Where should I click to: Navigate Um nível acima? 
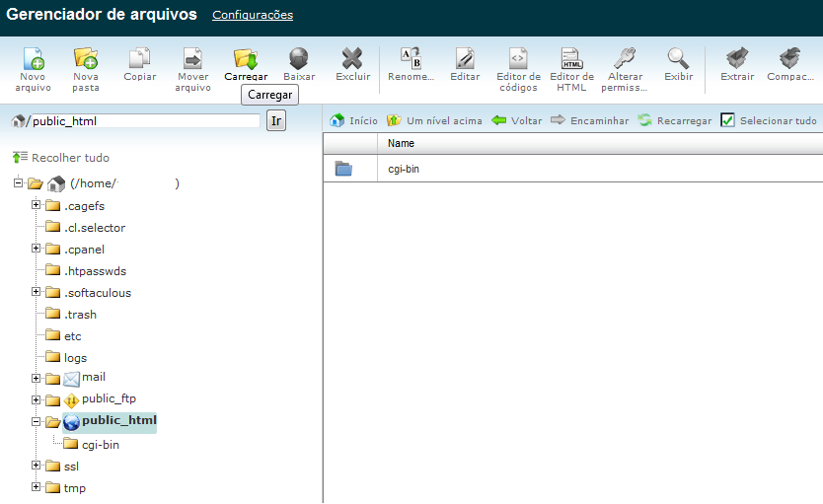point(434,121)
